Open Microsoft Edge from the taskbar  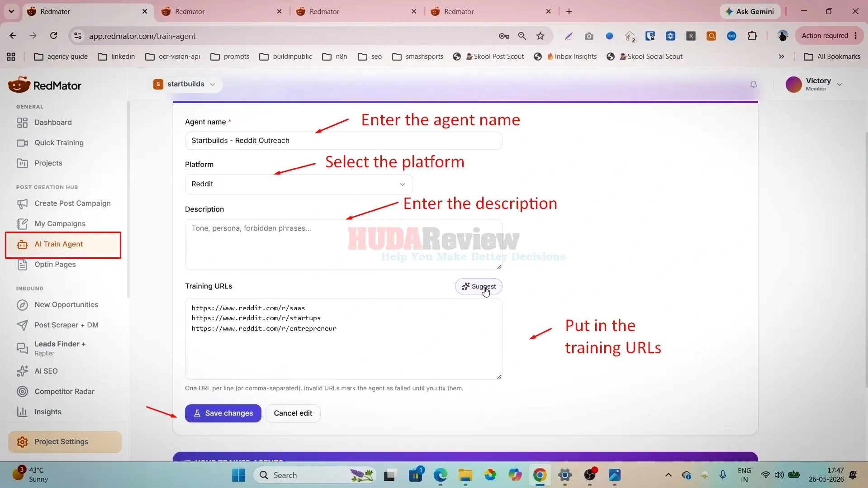coord(440,475)
